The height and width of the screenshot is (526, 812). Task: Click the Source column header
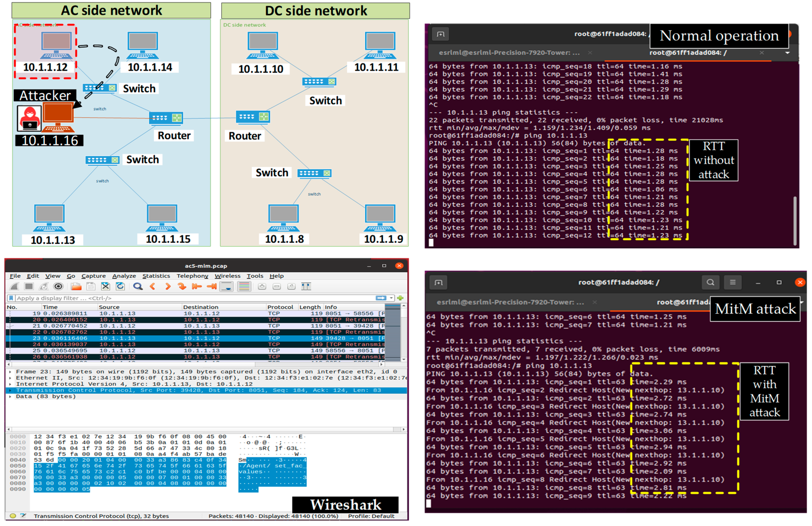109,307
